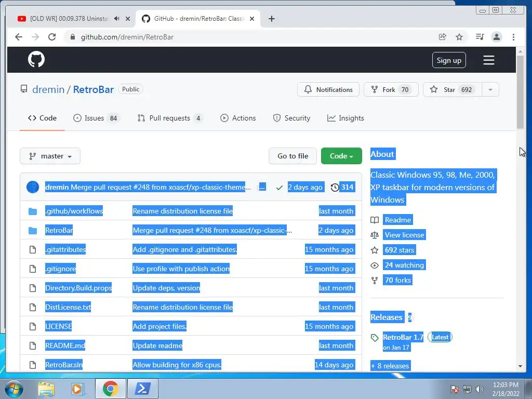Image resolution: width=532 pixels, height=399 pixels.
Task: Open Windows Media Player from the taskbar
Action: [x=77, y=389]
